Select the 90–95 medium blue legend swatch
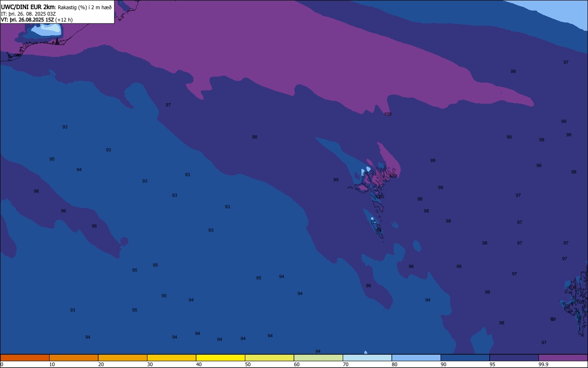The width and height of the screenshot is (588, 368). [x=465, y=357]
